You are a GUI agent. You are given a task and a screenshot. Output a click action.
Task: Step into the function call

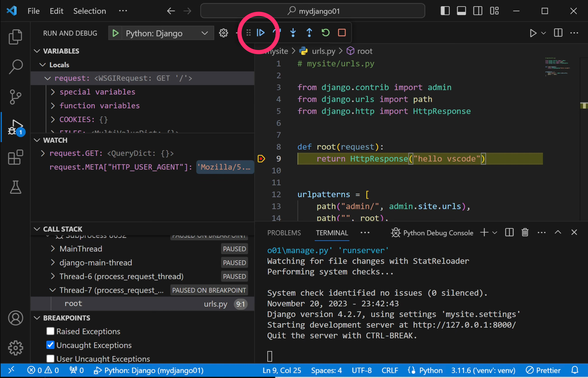[x=293, y=33]
